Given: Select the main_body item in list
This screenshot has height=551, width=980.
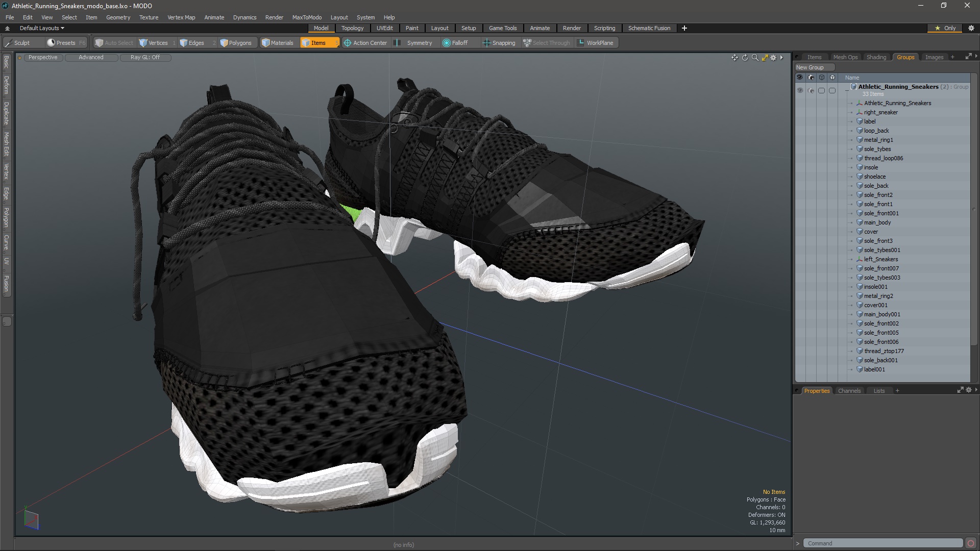Looking at the screenshot, I should (x=877, y=222).
